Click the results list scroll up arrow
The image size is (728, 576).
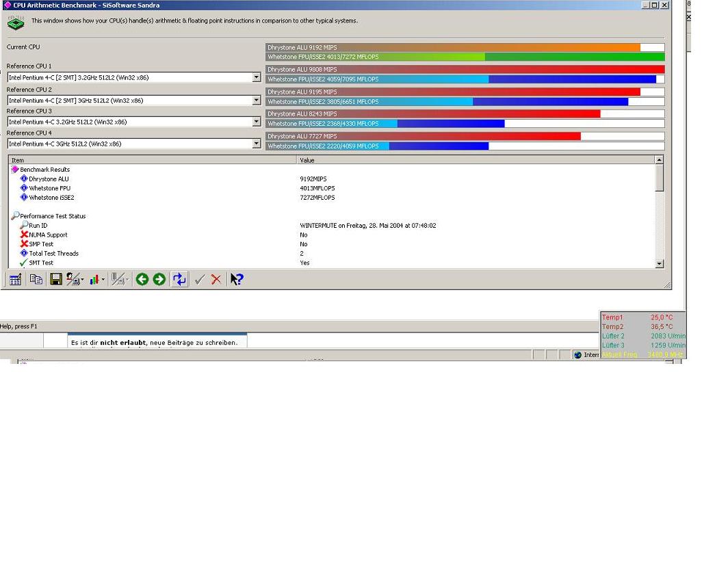(660, 160)
